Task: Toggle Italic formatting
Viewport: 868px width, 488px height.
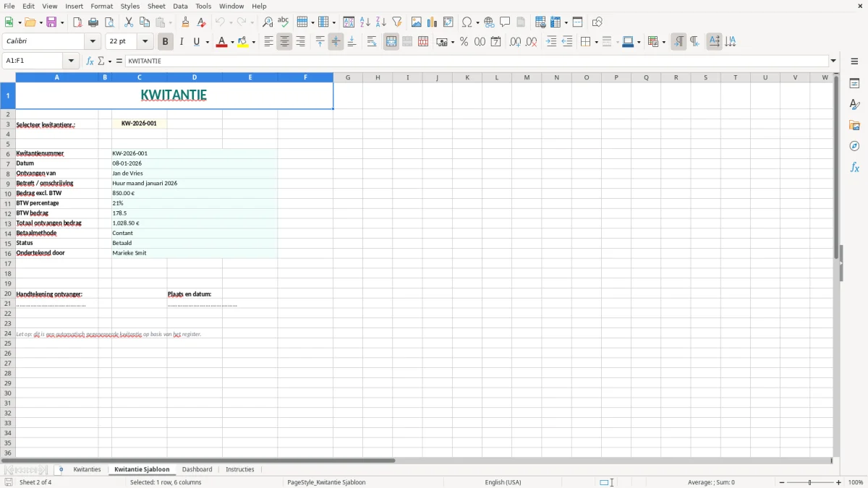Action: (x=182, y=42)
